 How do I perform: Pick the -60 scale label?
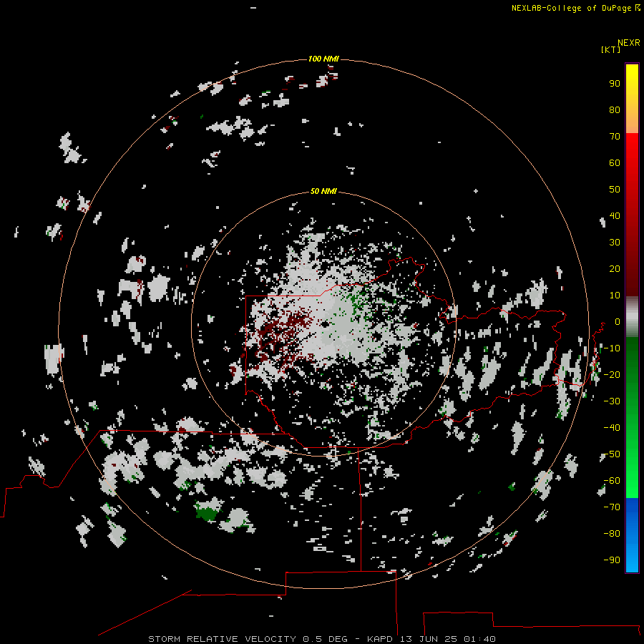(612, 481)
